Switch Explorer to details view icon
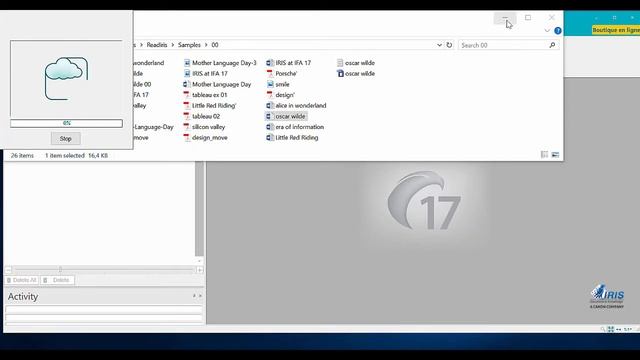 coord(544,154)
